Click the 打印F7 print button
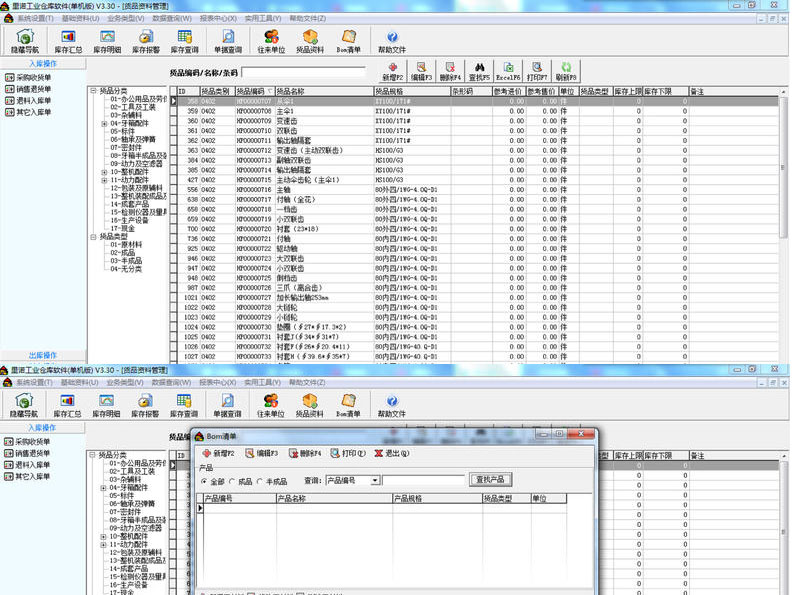The height and width of the screenshot is (595, 800). (x=537, y=71)
